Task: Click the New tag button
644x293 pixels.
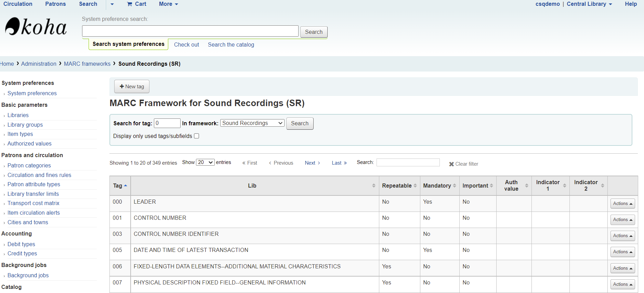Action: click(x=132, y=87)
